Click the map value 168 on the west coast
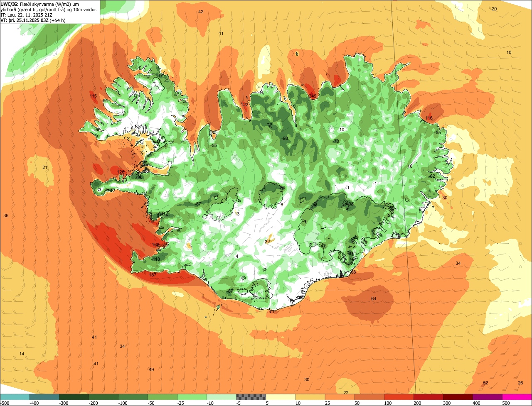The height and width of the screenshot is (406, 532). click(x=156, y=245)
